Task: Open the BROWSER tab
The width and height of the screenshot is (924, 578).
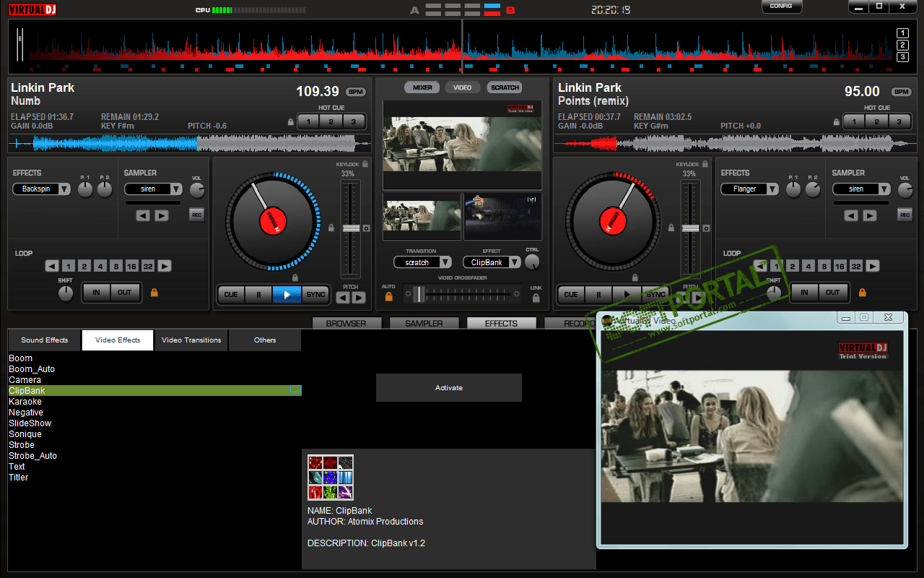Action: coord(346,323)
